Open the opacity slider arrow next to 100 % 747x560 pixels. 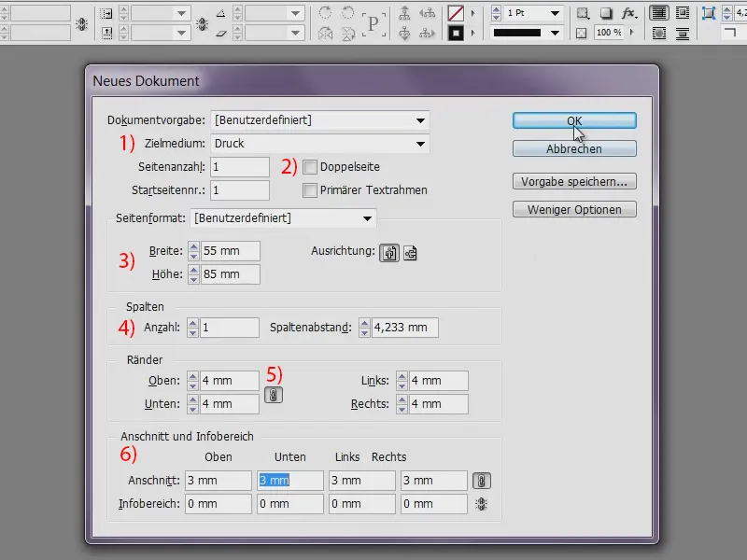(632, 33)
